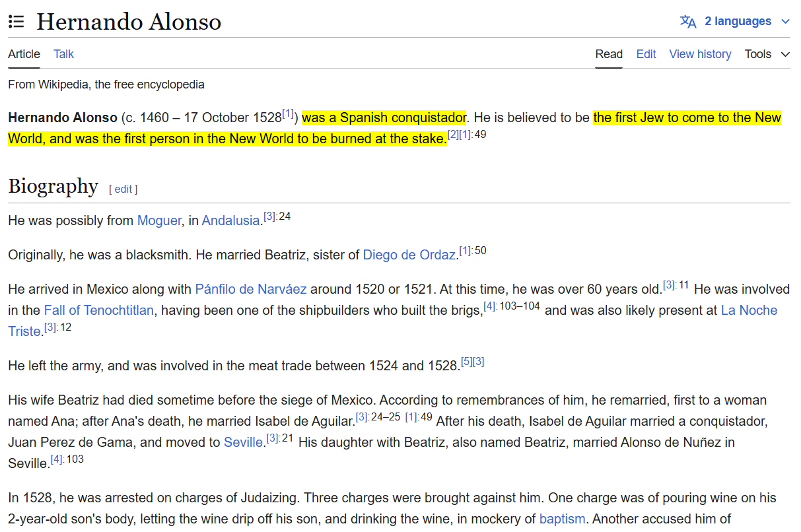Screen dimensions: 801x532
Task: Click citation [3] after 60 years old
Action: [x=670, y=285]
